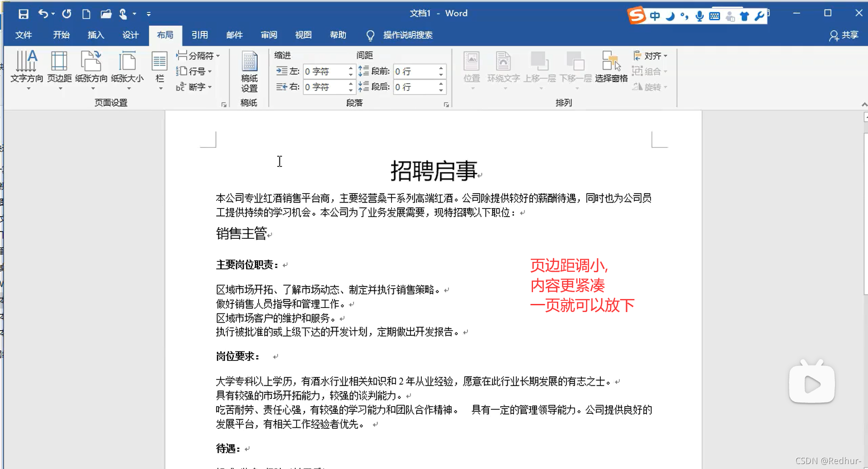Click the Save icon in quick access toolbar
Image resolution: width=868 pixels, height=469 pixels.
point(23,14)
